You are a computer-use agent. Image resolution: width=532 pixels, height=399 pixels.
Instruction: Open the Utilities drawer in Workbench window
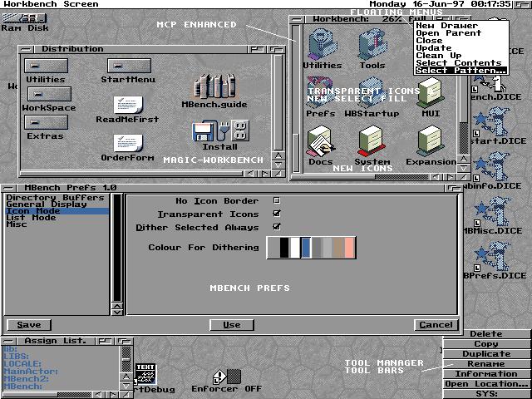click(322, 44)
